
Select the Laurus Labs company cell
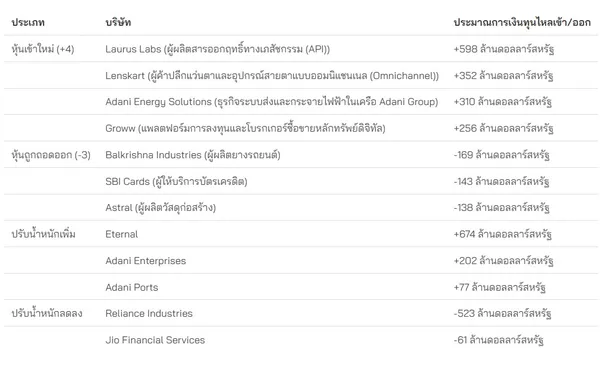(217, 49)
